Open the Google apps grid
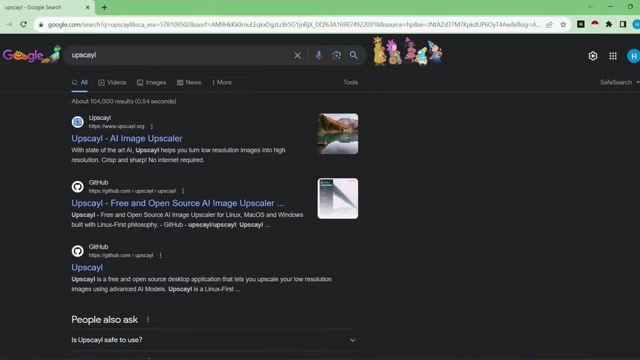The image size is (640, 360). (613, 56)
